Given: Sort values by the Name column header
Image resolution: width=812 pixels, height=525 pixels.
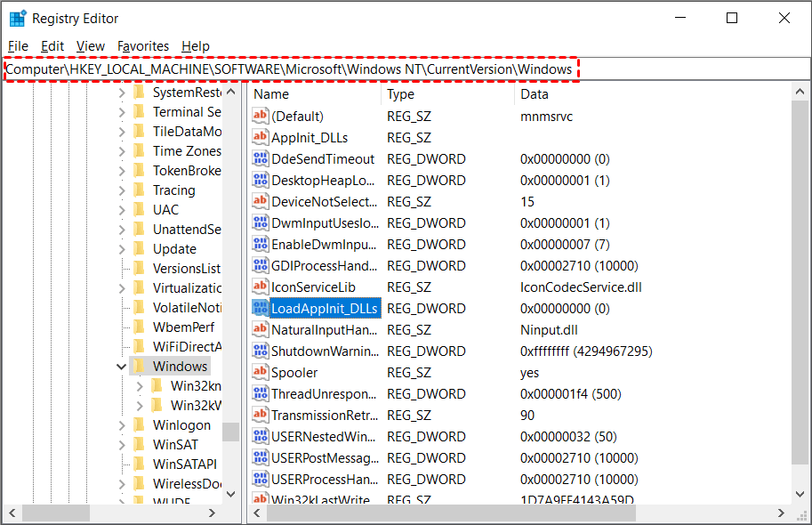Looking at the screenshot, I should click(316, 94).
